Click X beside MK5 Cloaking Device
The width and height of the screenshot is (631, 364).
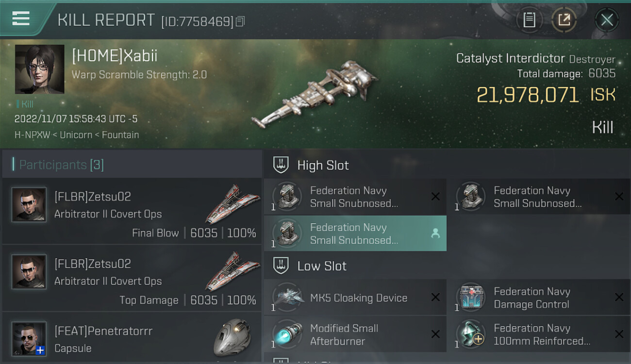tap(435, 298)
